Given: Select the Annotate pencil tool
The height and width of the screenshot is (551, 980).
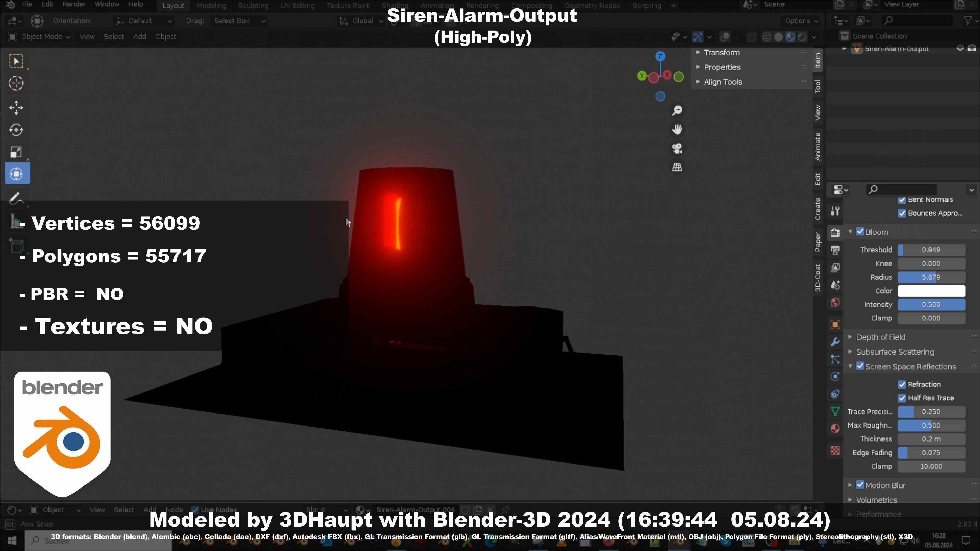Looking at the screenshot, I should (x=16, y=198).
